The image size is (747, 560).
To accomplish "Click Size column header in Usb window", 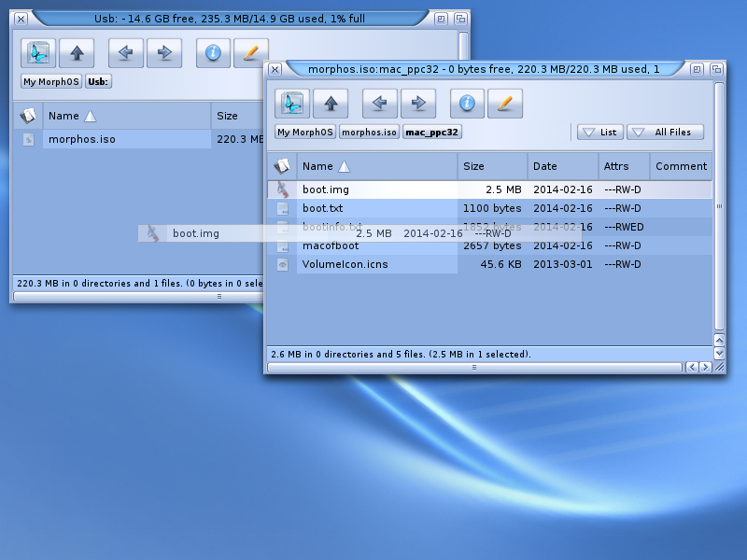I will 237,116.
